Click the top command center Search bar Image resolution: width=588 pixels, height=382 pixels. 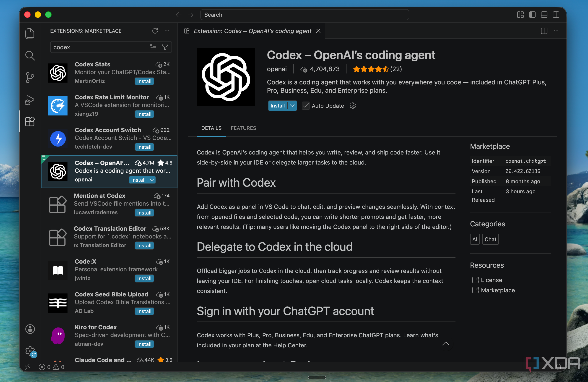(304, 15)
